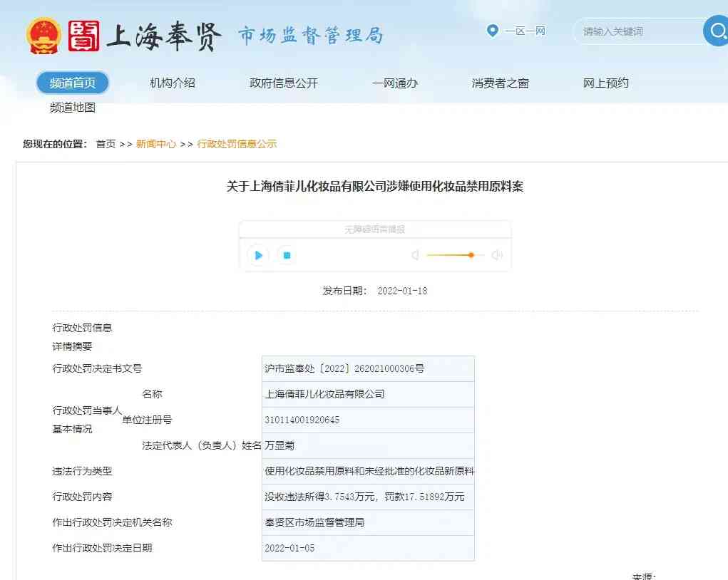Open the 消费者之窗 menu item
Viewport: 728px width, 580px height.
coord(501,83)
